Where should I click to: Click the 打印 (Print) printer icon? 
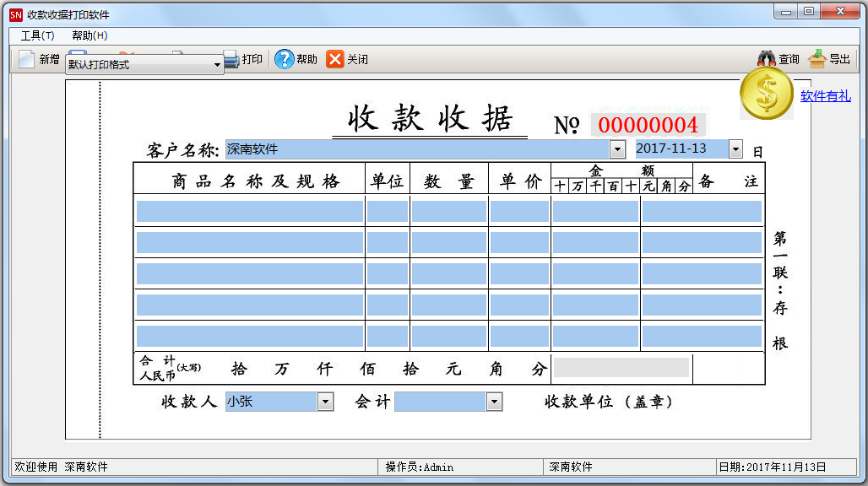click(x=231, y=59)
